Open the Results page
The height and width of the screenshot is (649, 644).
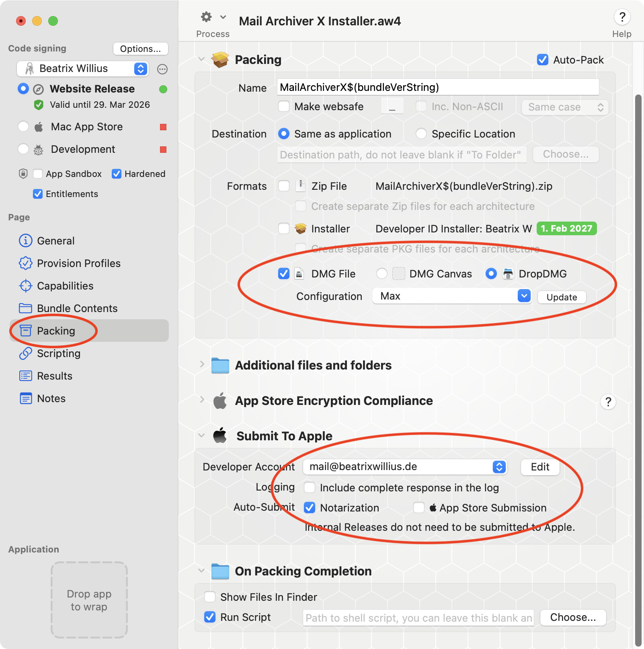89,376
